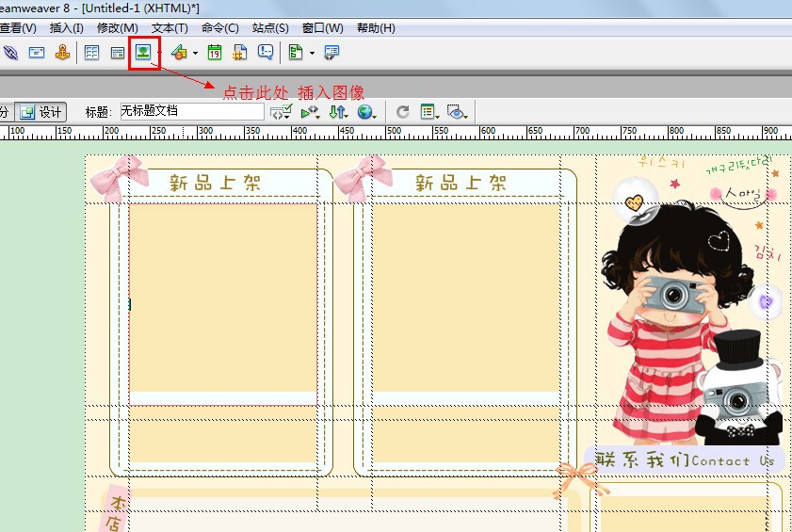Click left 新品上架 header image
Image resolution: width=792 pixels, height=532 pixels.
(x=216, y=183)
